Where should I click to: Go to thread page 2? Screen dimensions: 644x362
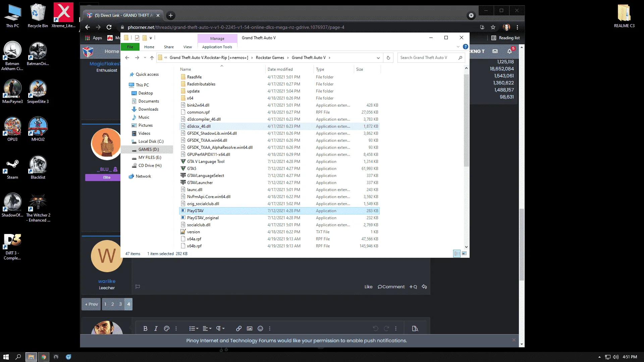(113, 304)
